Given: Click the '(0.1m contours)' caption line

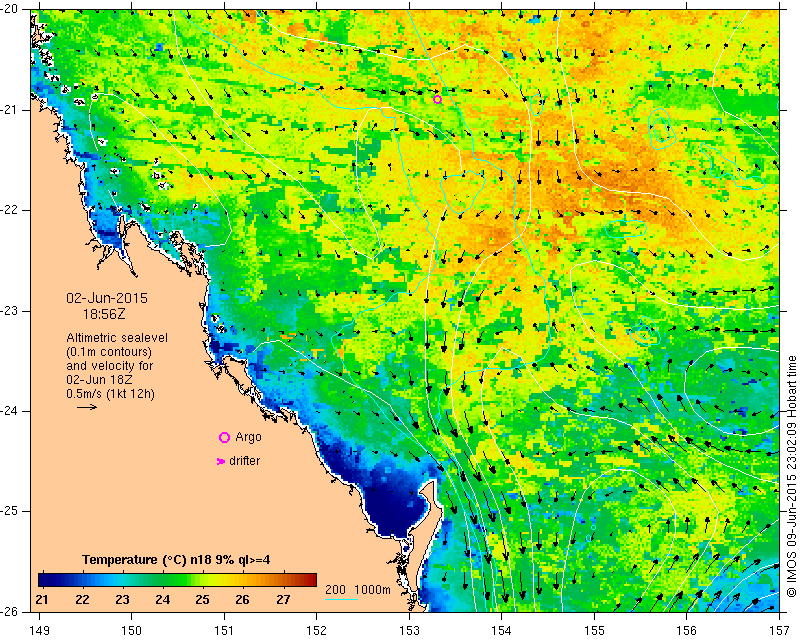Looking at the screenshot, I should (109, 352).
